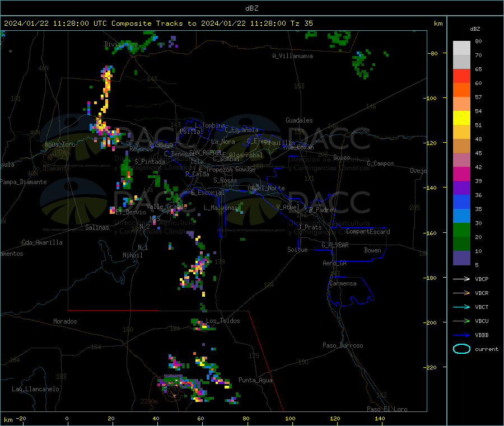Viewport: 504px width, 426px height.
Task: Click the Lag.Llancanelo map label
Action: pyautogui.click(x=36, y=389)
